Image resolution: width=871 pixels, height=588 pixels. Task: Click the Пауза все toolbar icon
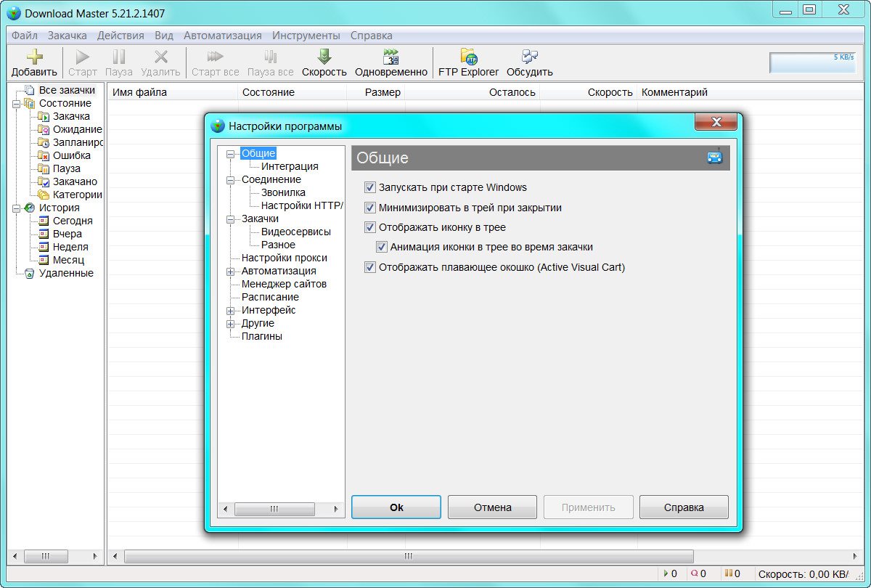271,63
